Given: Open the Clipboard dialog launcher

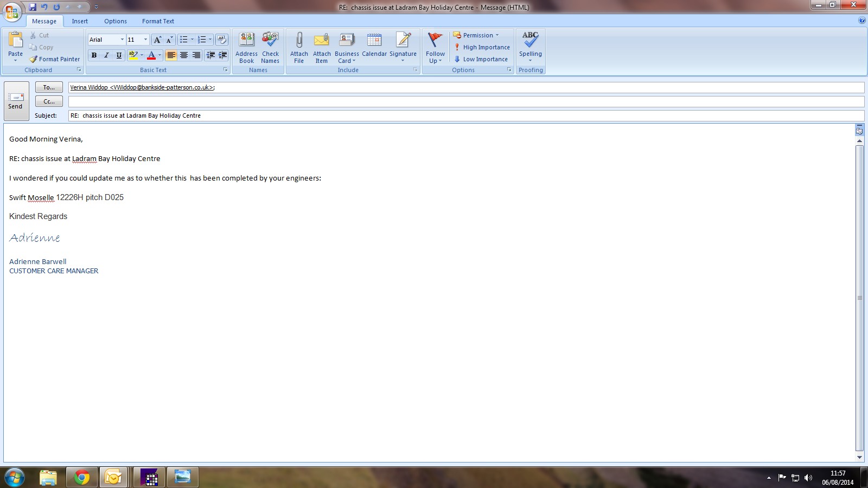Looking at the screenshot, I should (79, 70).
